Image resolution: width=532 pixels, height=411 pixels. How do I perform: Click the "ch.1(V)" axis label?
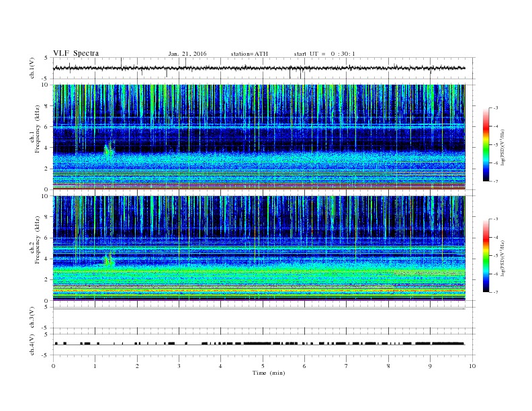pyautogui.click(x=32, y=68)
